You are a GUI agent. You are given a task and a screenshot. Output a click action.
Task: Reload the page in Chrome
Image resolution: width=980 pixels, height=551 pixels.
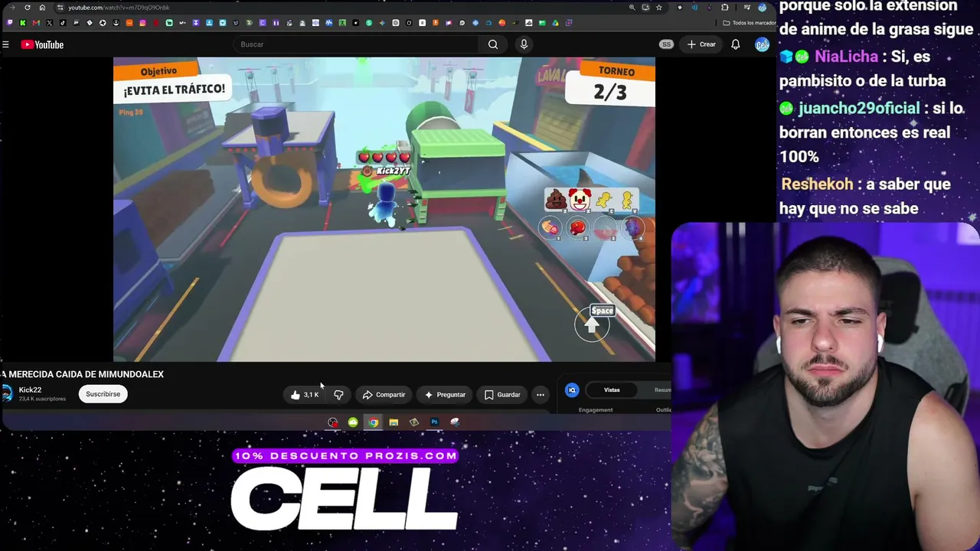pos(28,8)
